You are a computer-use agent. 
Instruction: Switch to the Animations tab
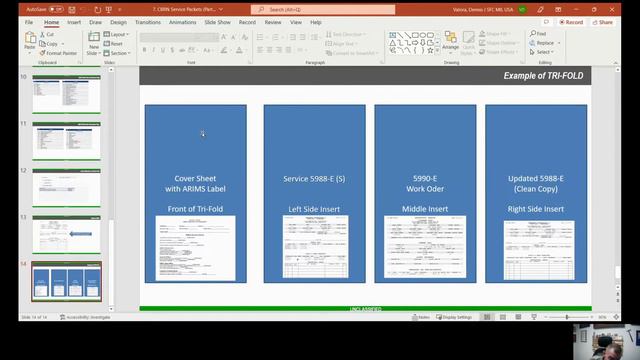point(182,22)
